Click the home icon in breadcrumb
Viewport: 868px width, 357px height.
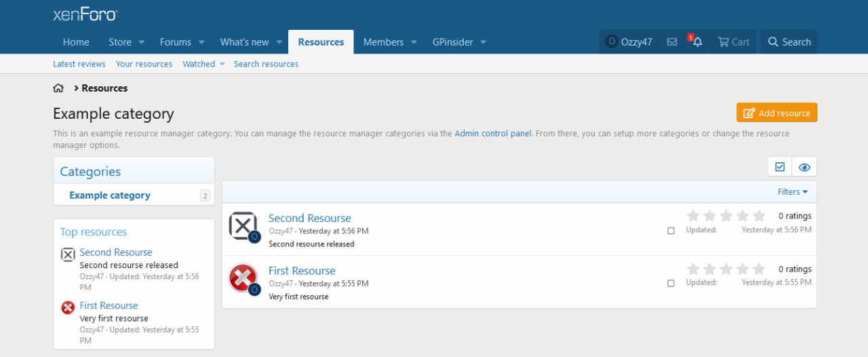click(58, 88)
